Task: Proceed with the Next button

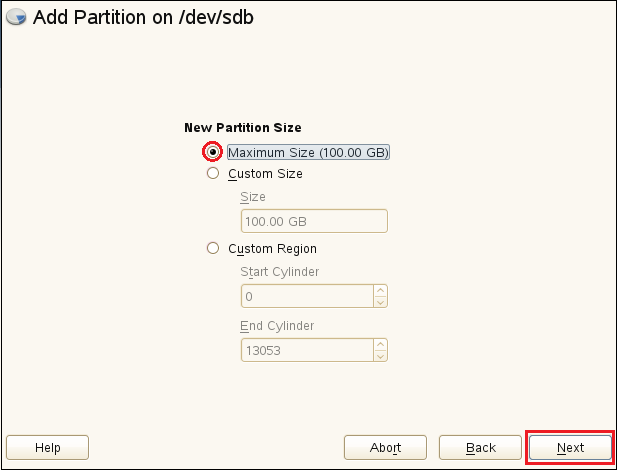Action: [x=570, y=447]
